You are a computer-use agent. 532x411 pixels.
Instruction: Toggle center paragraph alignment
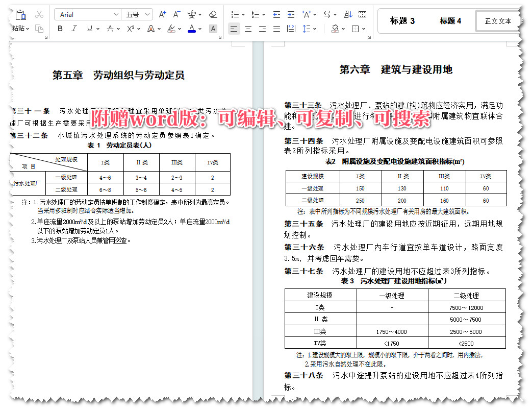tap(248, 29)
